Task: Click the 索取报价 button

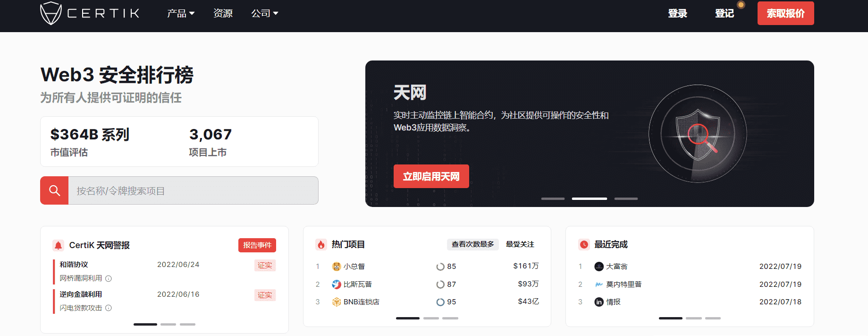Action: (x=785, y=13)
